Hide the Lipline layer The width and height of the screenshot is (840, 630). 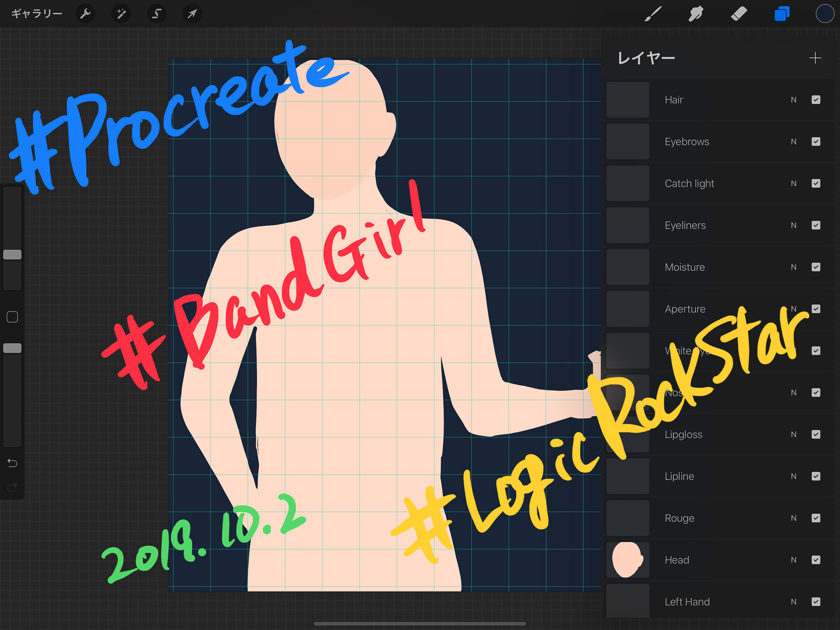tap(816, 476)
